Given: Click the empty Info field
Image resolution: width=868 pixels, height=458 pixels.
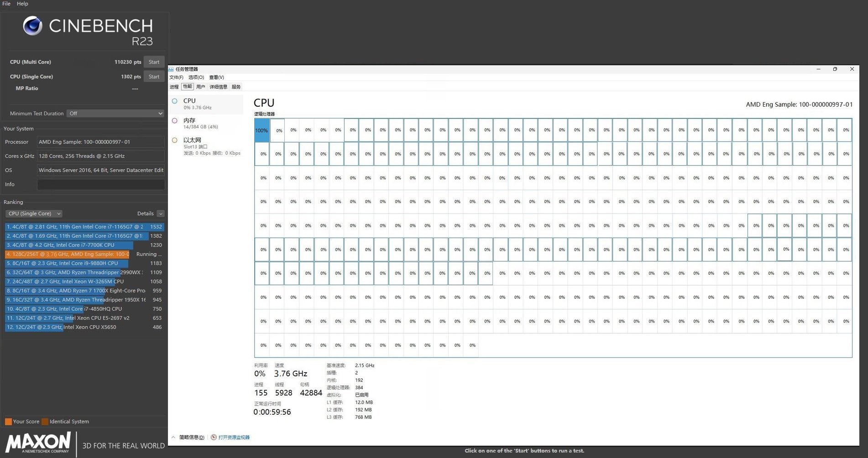Looking at the screenshot, I should point(100,184).
